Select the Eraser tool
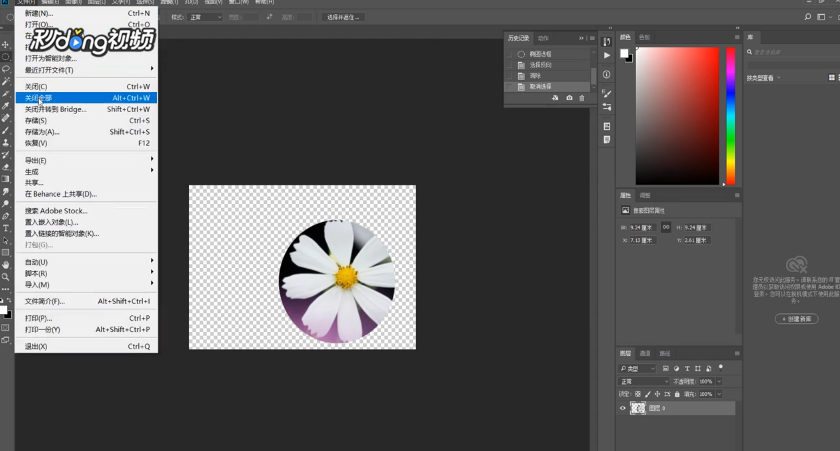 pyautogui.click(x=6, y=167)
